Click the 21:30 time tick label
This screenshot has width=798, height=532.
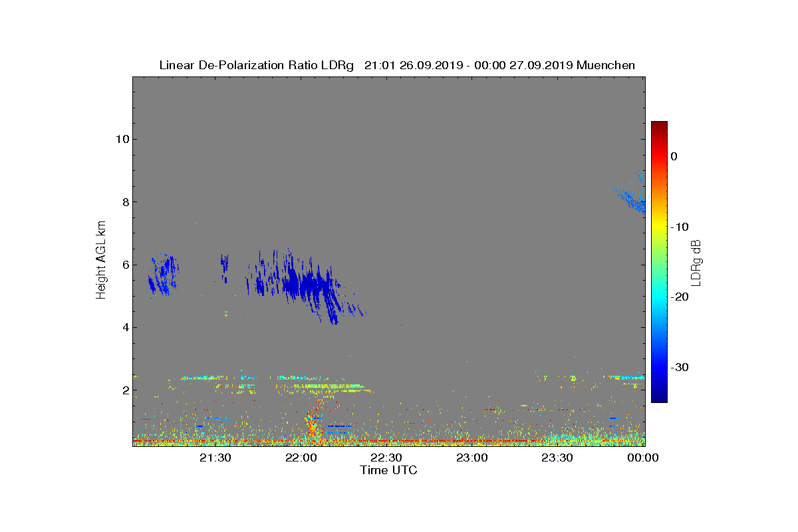(215, 458)
